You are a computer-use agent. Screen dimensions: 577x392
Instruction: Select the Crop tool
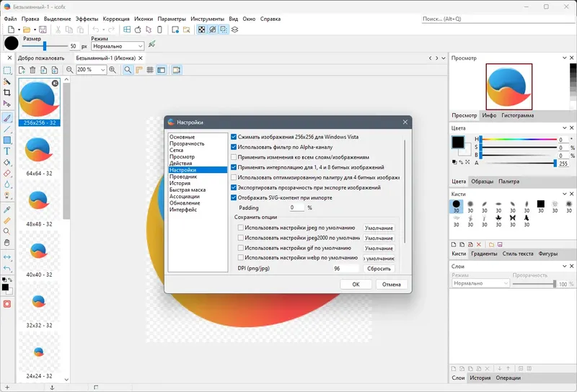pyautogui.click(x=7, y=93)
